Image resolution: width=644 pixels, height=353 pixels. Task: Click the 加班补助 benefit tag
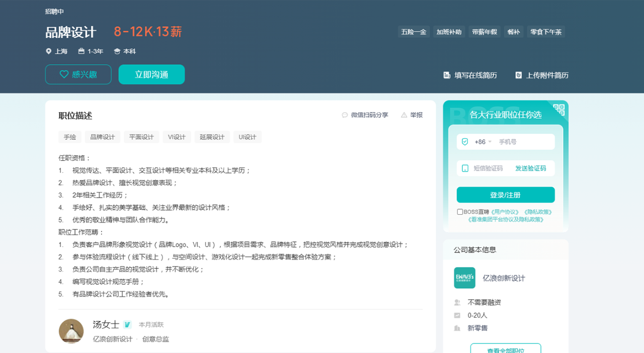coord(449,32)
